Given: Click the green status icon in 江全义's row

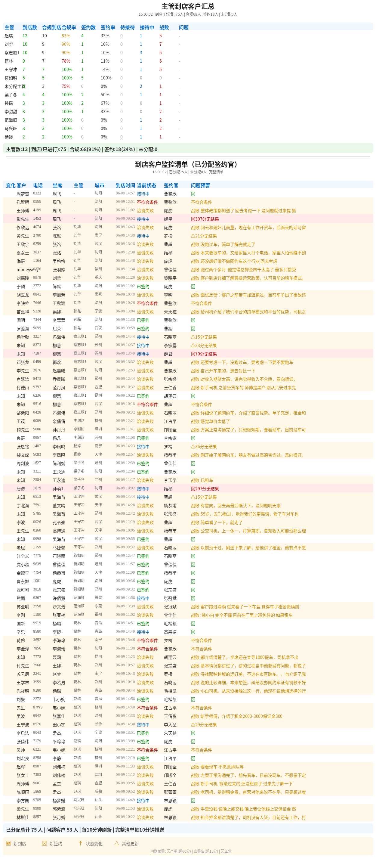Looking at the screenshot, I should tap(193, 556).
